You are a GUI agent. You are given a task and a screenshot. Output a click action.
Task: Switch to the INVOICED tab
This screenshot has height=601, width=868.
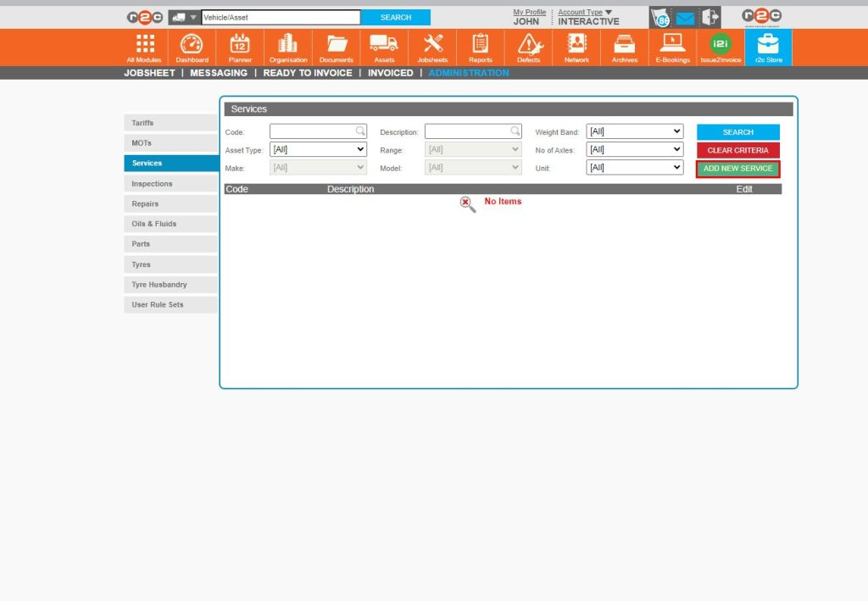[390, 73]
